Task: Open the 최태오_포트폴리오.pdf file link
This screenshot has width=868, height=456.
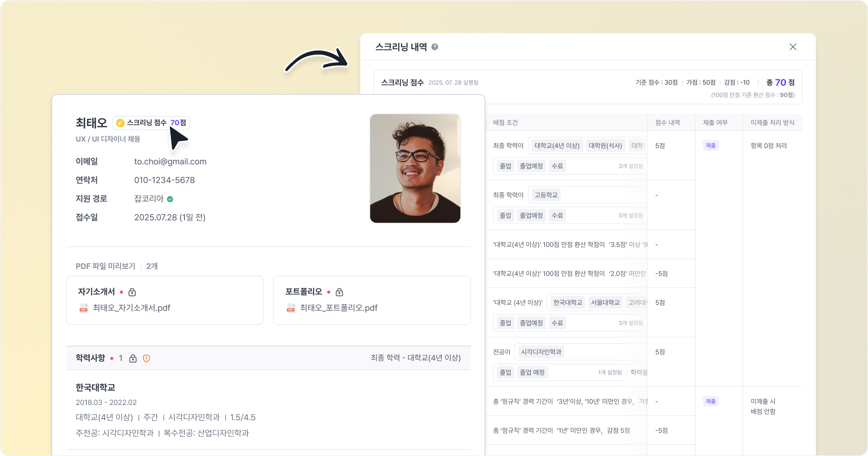Action: [339, 308]
